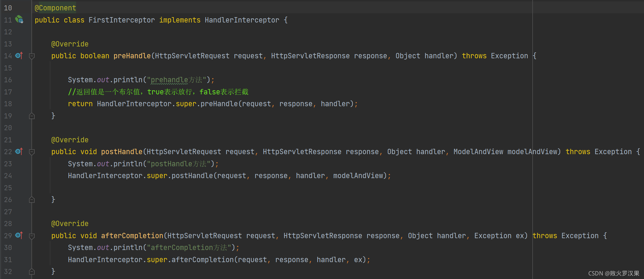
Task: Collapse the postHandle method fold on line 22
Action: point(32,152)
